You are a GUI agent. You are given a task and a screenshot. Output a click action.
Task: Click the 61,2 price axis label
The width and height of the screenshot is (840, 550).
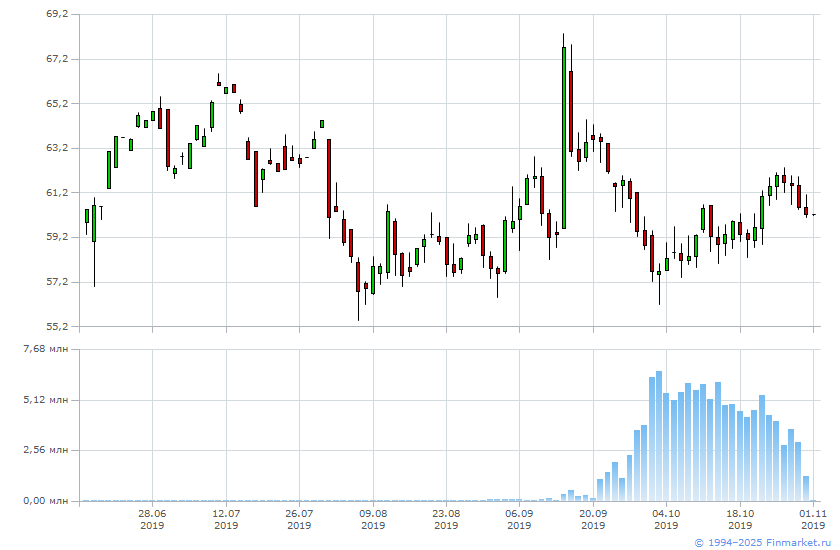[x=57, y=192]
